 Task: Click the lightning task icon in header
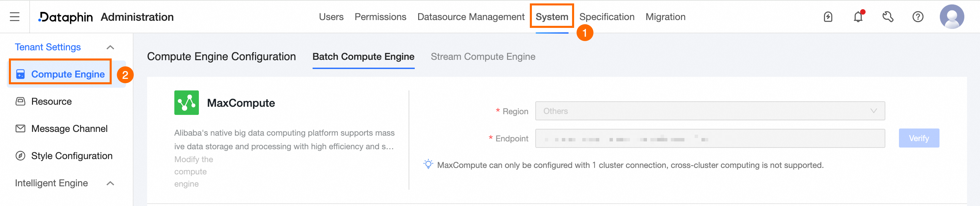[828, 17]
